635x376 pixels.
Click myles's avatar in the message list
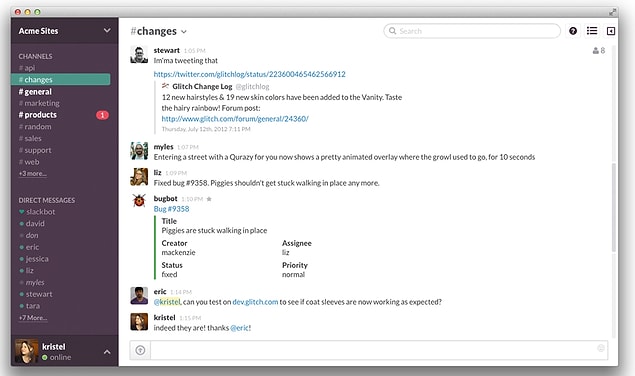point(139,151)
